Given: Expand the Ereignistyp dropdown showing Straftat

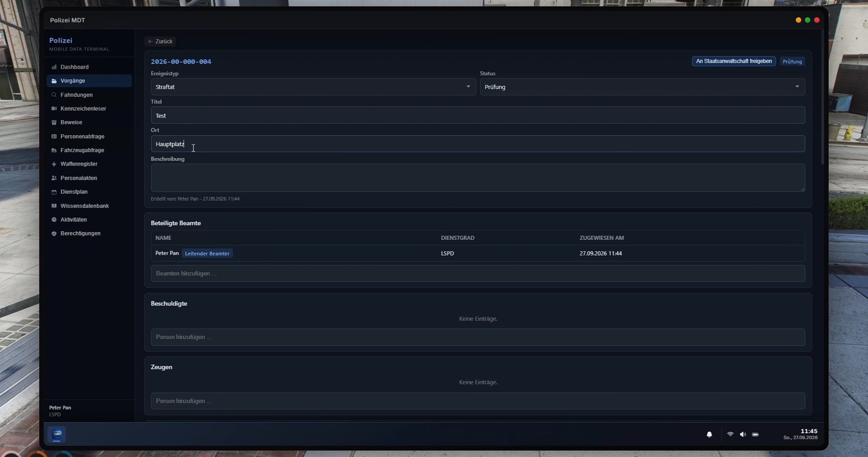Looking at the screenshot, I should [x=313, y=87].
